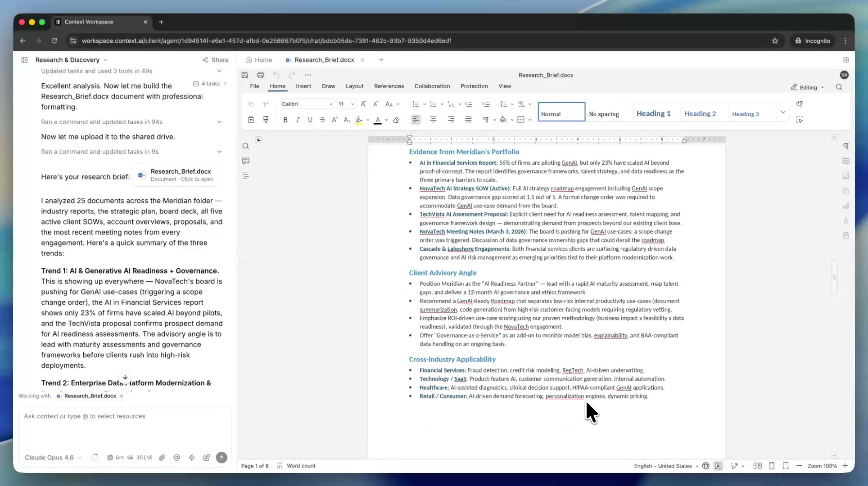Zoom out with the minus icon

pyautogui.click(x=799, y=466)
